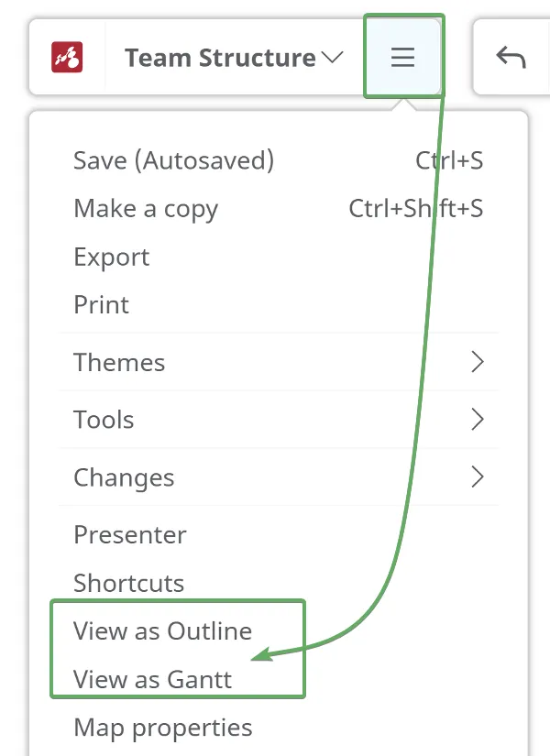The height and width of the screenshot is (756, 550).
Task: Select Save (Autosaved) from the menu
Action: [173, 160]
